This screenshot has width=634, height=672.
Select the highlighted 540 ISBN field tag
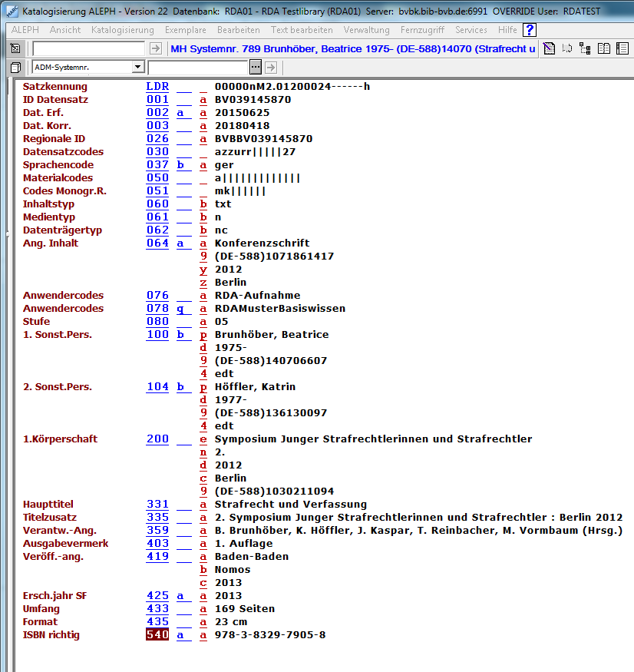tap(157, 634)
